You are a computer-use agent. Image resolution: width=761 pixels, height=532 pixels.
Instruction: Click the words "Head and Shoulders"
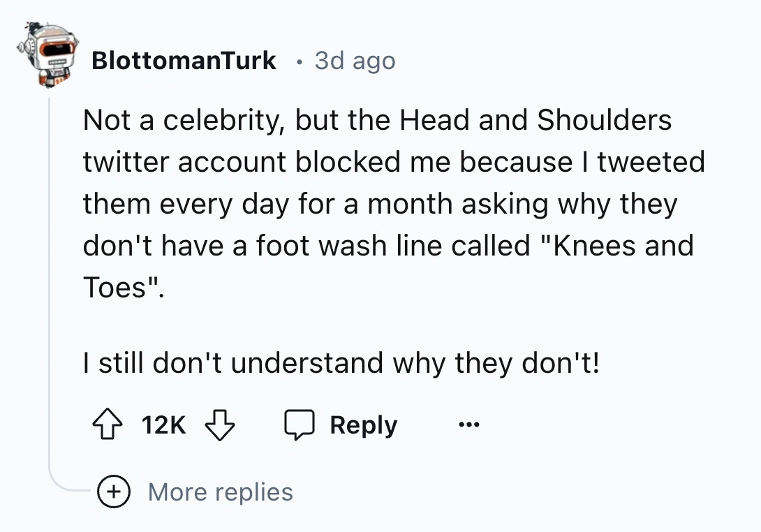point(535,120)
